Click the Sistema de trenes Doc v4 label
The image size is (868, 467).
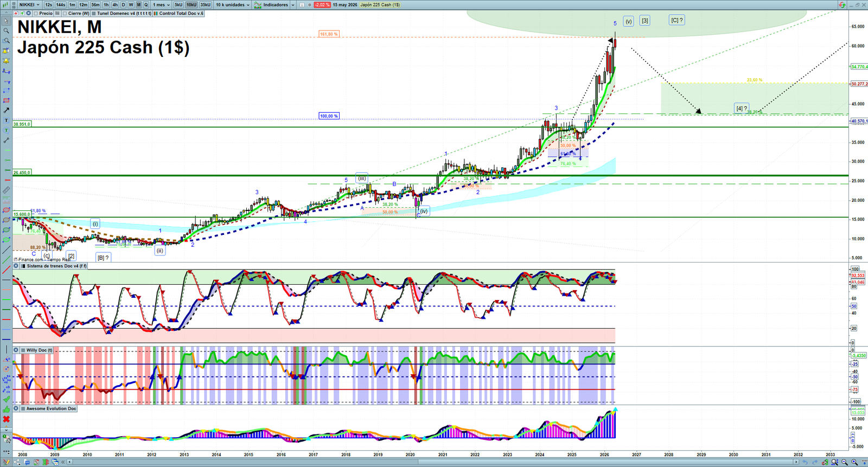(x=56, y=266)
